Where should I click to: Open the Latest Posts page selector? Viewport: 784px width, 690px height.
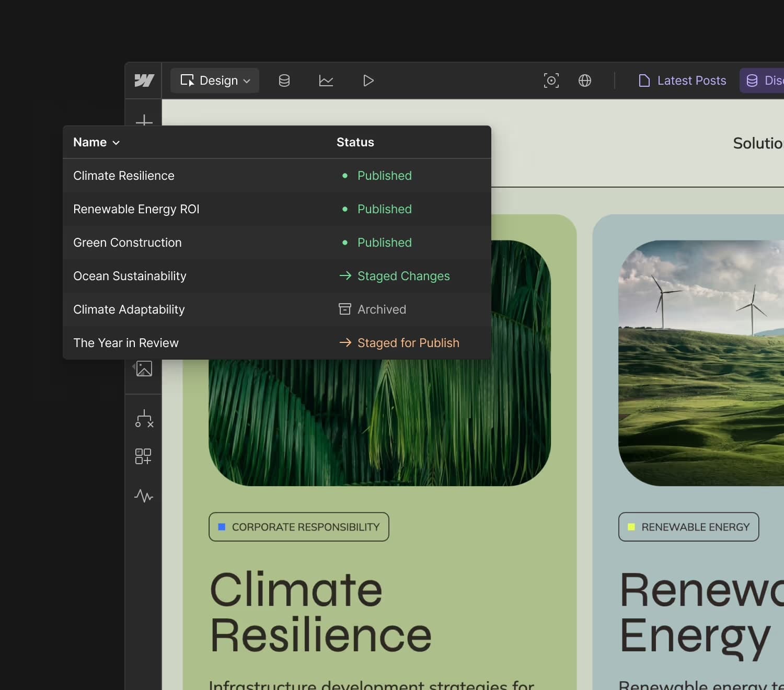coord(682,80)
